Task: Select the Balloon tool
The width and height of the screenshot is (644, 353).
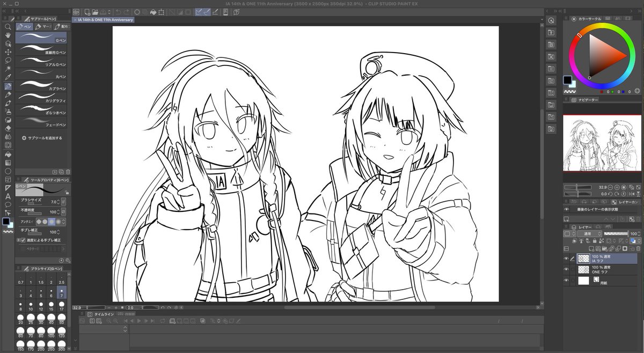Action: tap(8, 204)
